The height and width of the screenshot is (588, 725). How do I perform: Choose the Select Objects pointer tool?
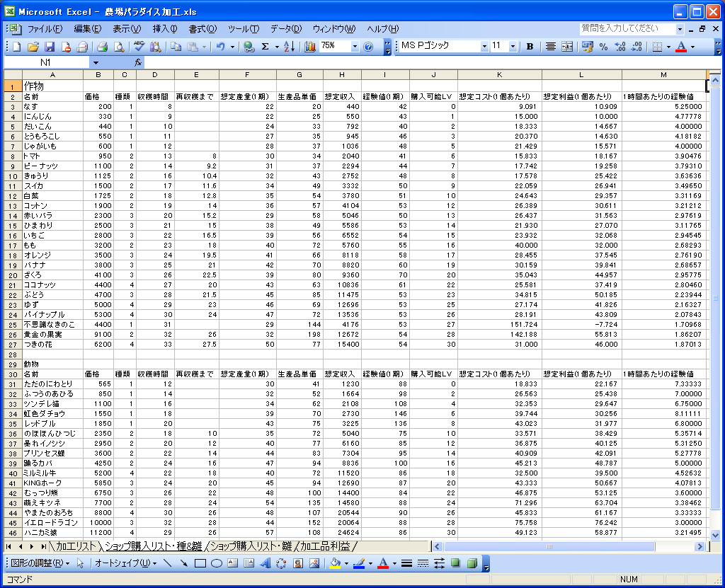pyautogui.click(x=81, y=563)
